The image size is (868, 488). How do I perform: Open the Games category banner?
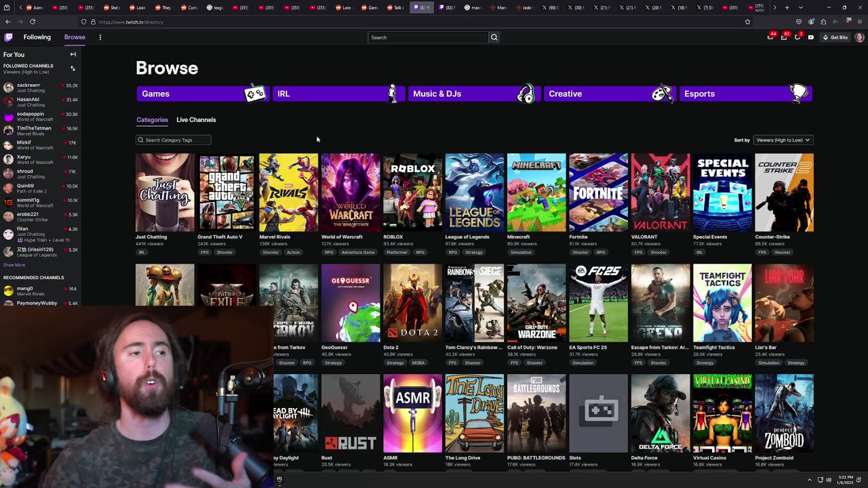[202, 94]
